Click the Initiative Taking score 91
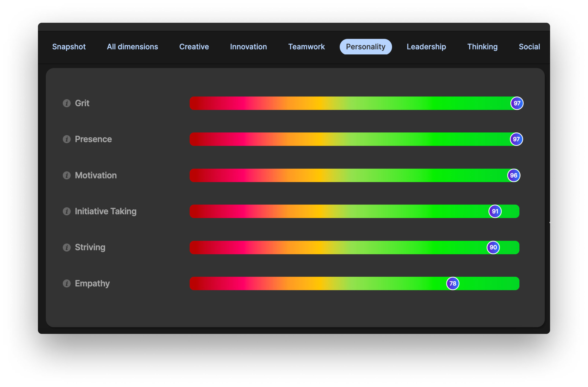 tap(495, 211)
